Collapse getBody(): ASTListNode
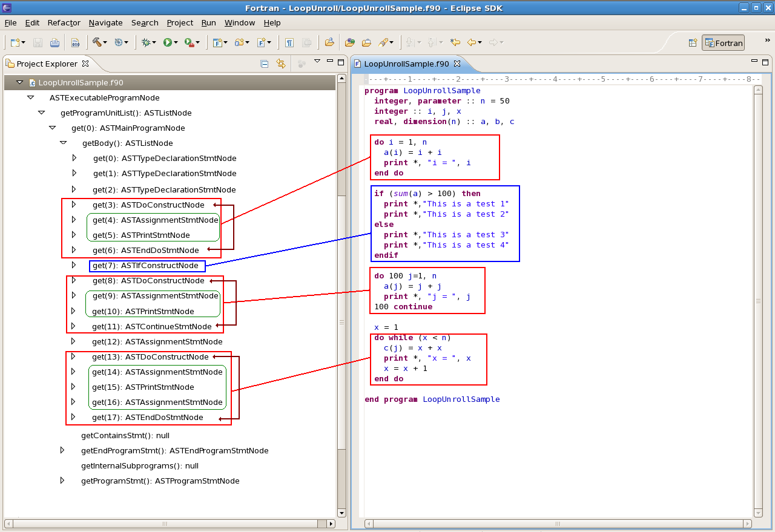Screen dimensions: 775x532 (63, 143)
